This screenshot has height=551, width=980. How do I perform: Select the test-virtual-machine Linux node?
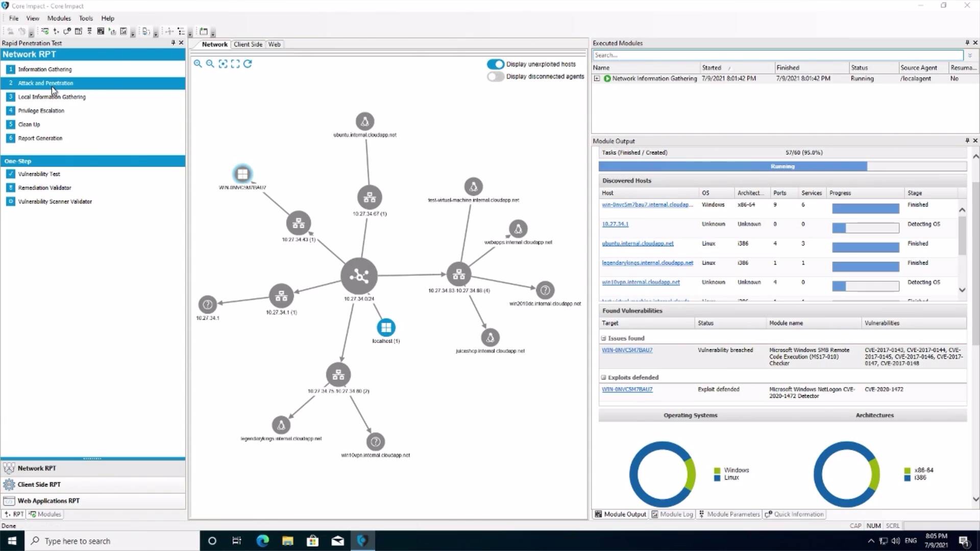pos(473,187)
